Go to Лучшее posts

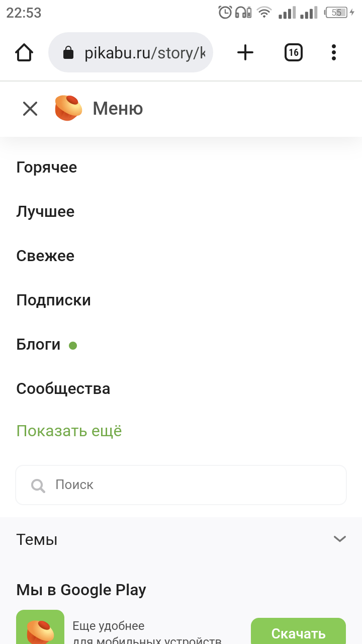pos(45,211)
